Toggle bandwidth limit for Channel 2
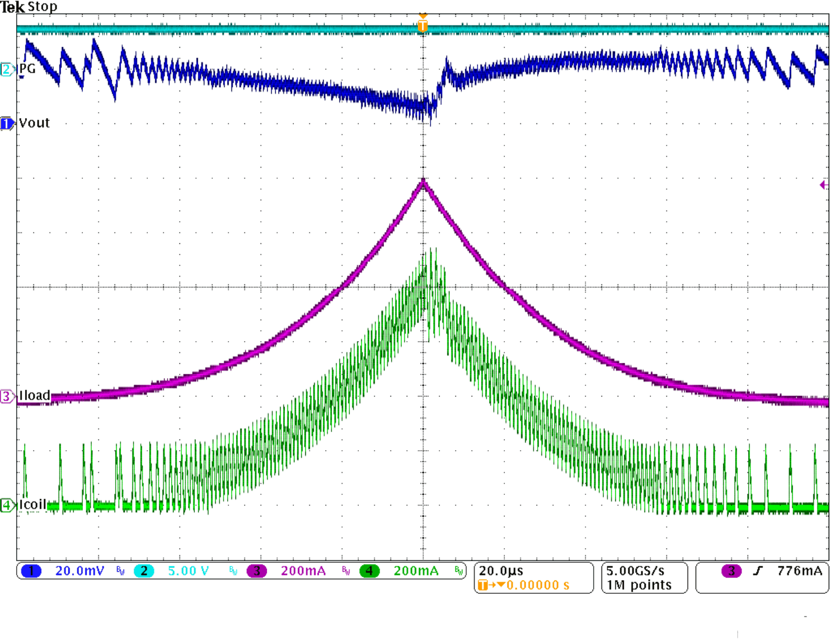 [x=232, y=571]
